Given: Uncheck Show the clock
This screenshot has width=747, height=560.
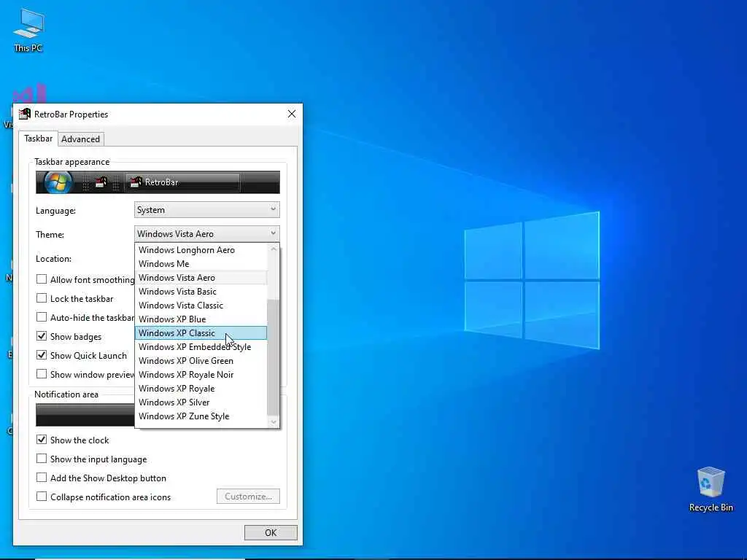Looking at the screenshot, I should [x=42, y=440].
